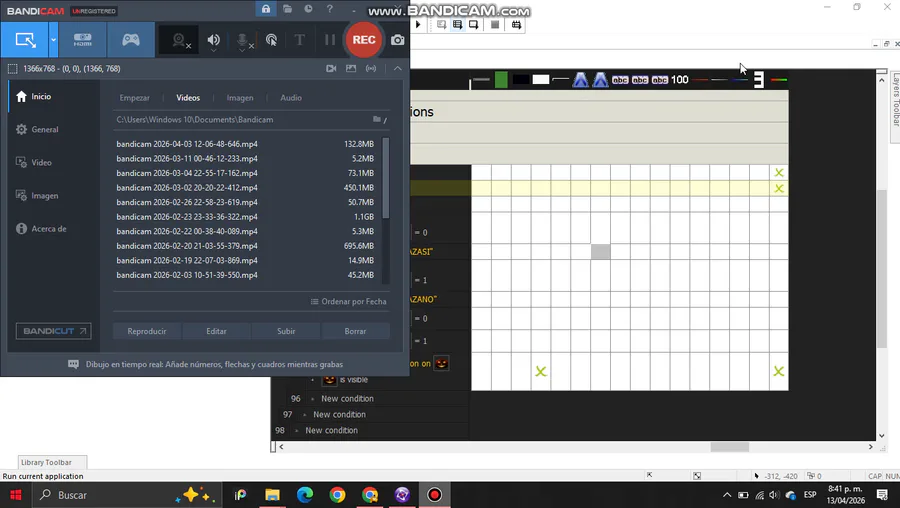The width and height of the screenshot is (900, 508).
Task: Click the green color swatch in editor toolbar
Action: (501, 80)
